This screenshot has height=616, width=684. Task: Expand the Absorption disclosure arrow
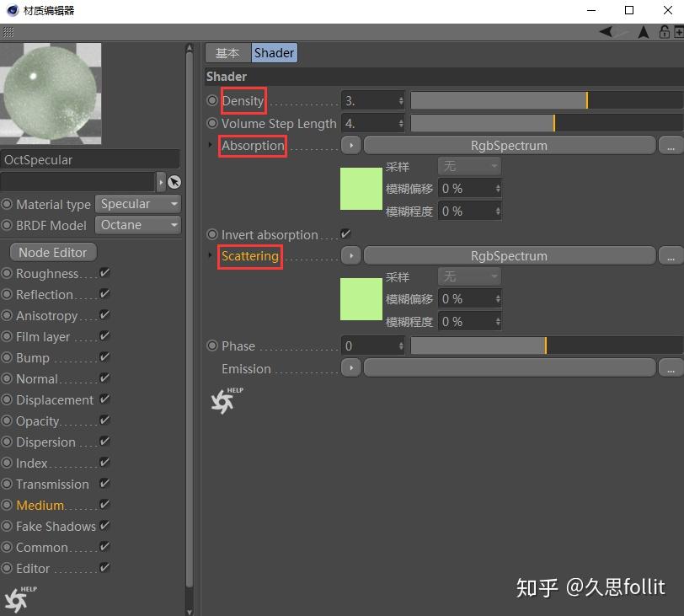click(x=211, y=145)
